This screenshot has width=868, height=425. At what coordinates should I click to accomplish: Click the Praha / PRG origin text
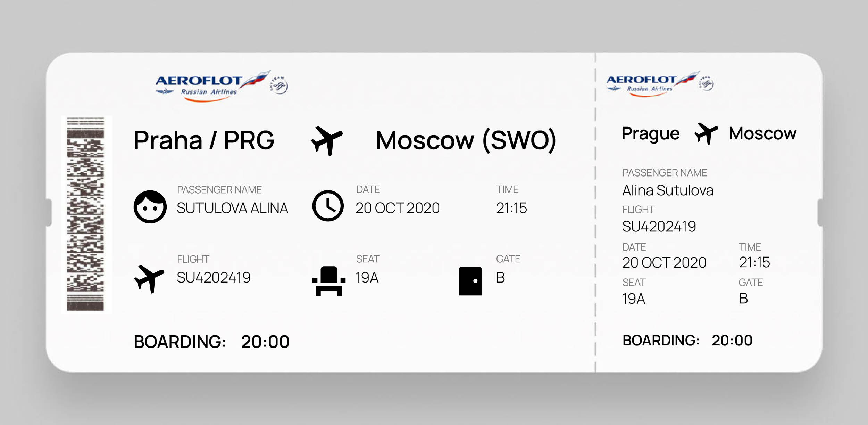click(204, 140)
